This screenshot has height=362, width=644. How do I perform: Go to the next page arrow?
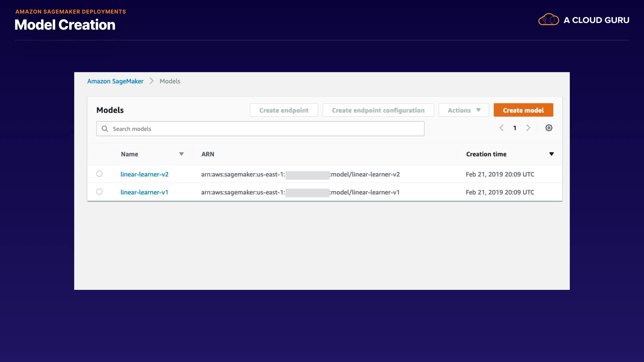pos(528,128)
